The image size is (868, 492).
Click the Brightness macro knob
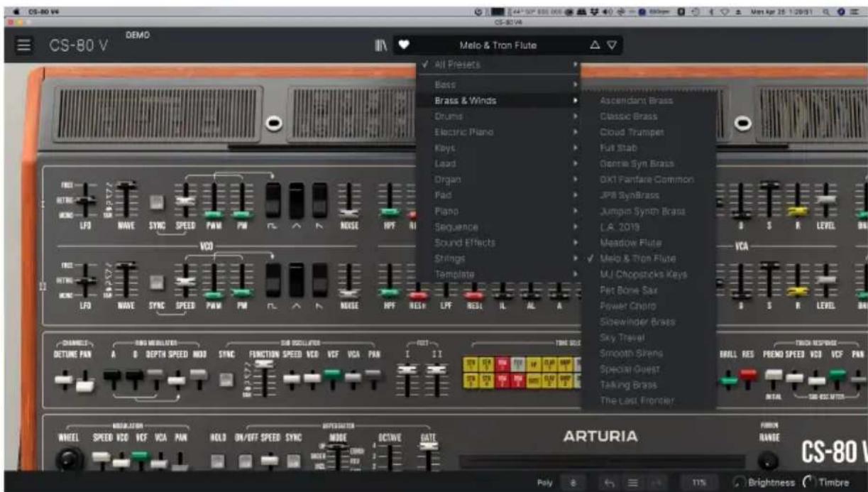(739, 483)
